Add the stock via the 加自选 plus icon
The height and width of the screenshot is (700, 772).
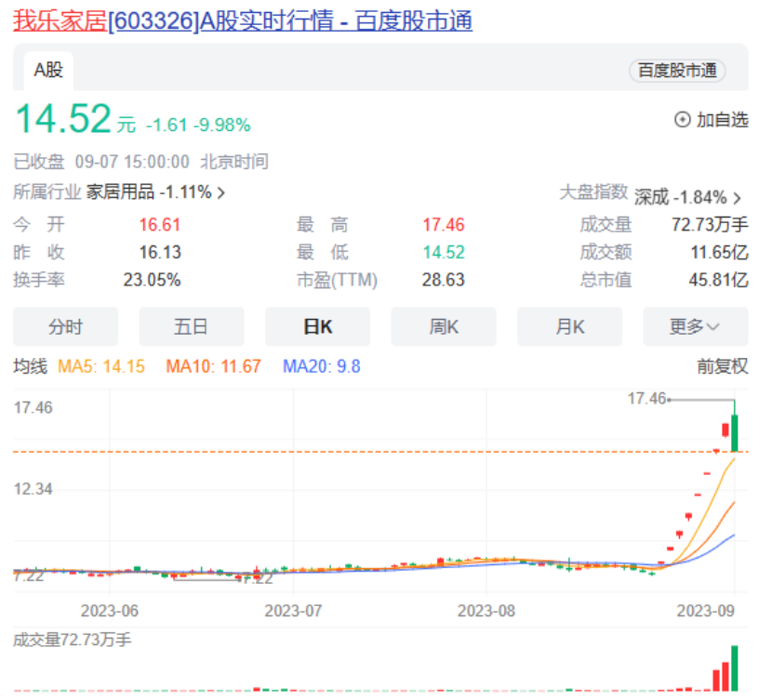tap(683, 120)
